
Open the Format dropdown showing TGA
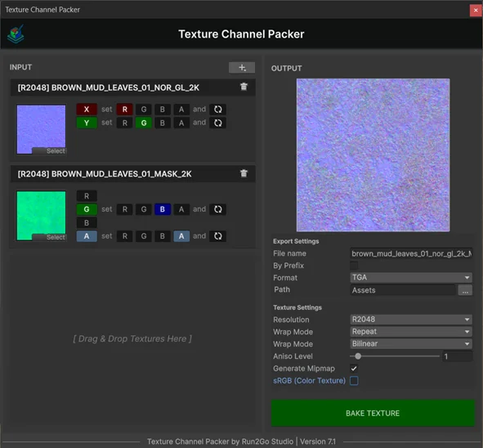[x=411, y=277]
